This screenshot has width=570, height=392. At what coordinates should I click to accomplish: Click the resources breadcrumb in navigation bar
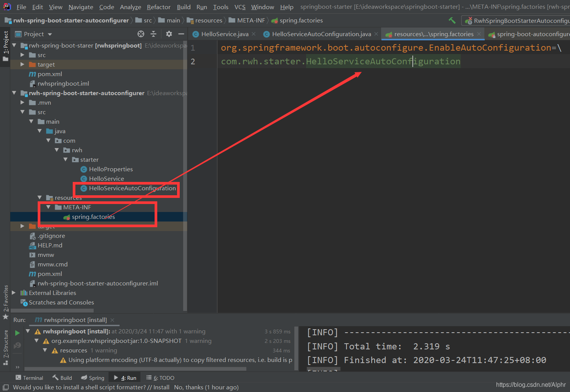click(204, 20)
